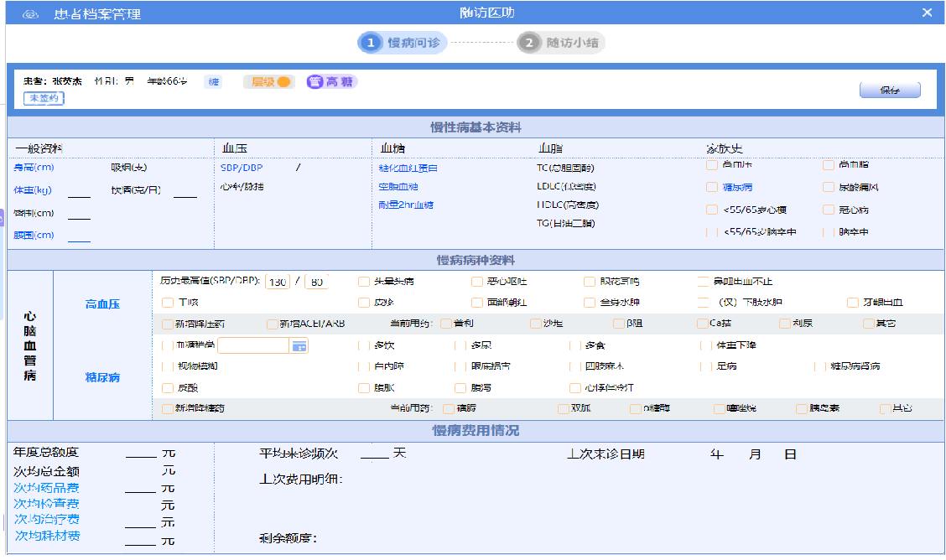Check the 新增降压药 checkbox
This screenshot has height=560, width=946.
tap(168, 324)
